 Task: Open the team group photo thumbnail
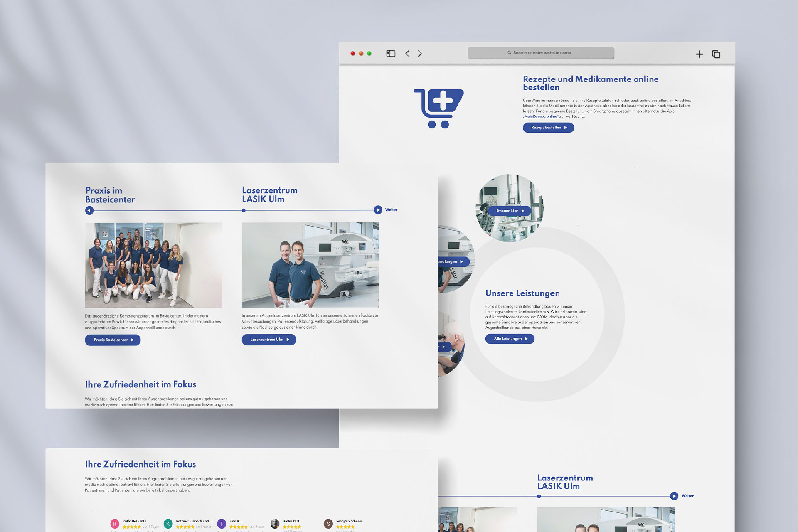[x=153, y=265]
